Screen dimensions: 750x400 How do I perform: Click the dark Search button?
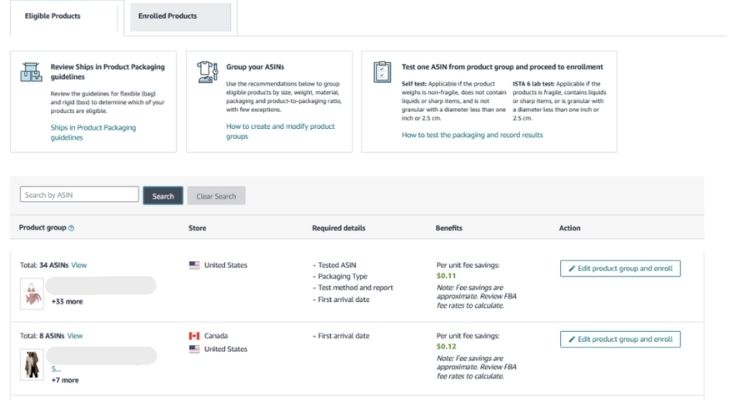[163, 196]
